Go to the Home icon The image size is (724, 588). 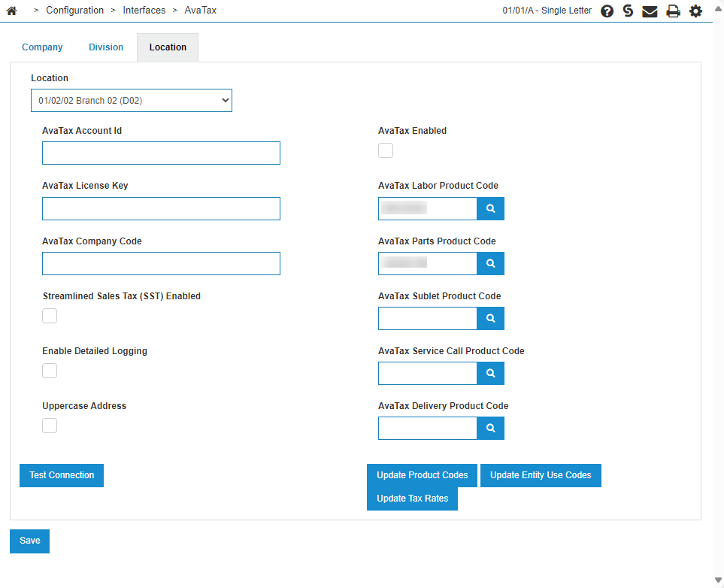coord(11,11)
